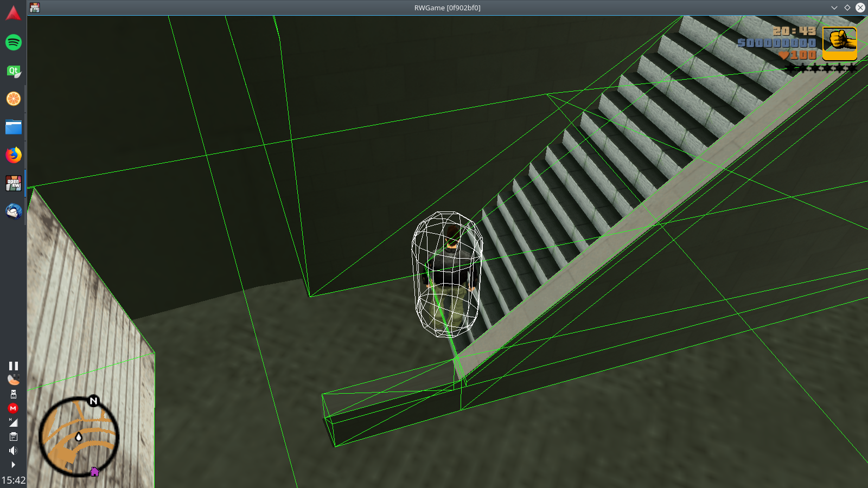
Task: Click the keep-below window down arrow
Action: [834, 8]
